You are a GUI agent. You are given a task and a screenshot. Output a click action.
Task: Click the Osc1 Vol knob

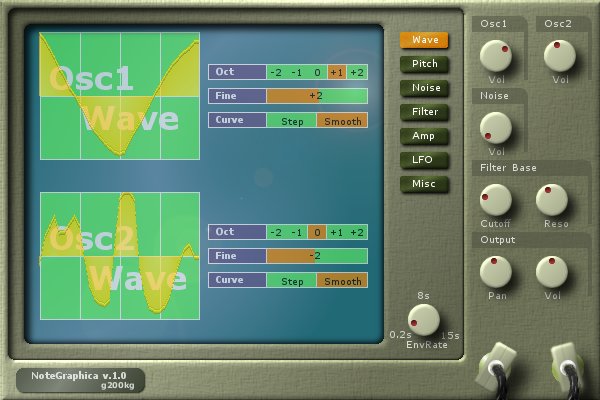[496, 56]
